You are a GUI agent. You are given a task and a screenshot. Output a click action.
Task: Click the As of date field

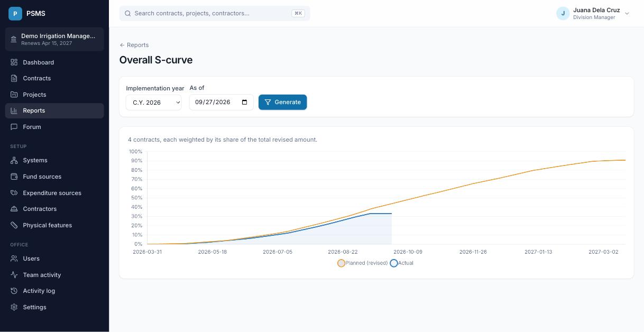point(222,102)
